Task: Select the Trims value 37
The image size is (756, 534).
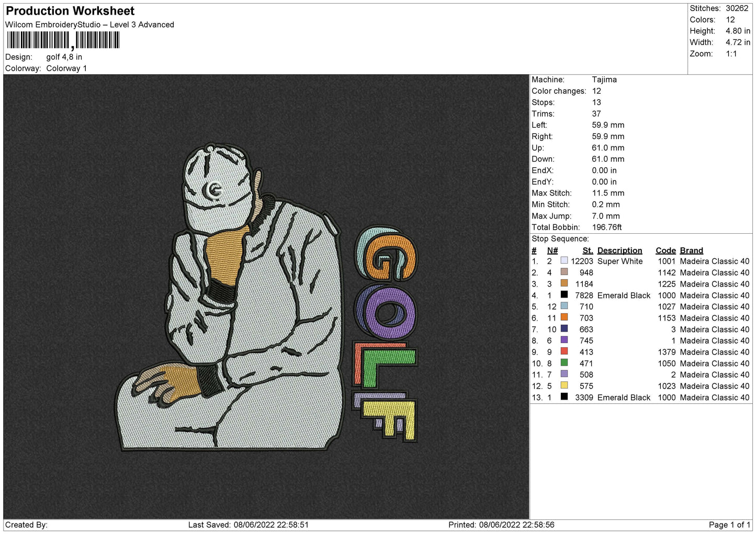Action: click(x=596, y=113)
